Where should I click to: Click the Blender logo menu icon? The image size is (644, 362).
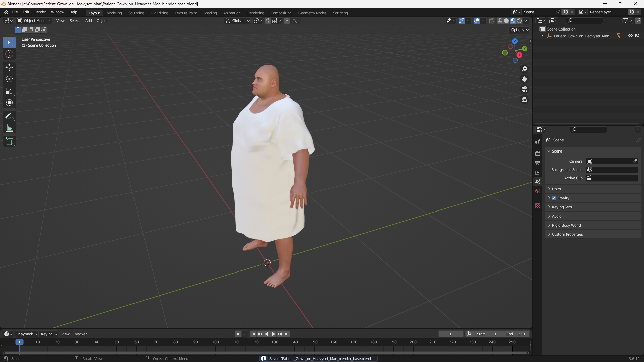click(x=6, y=12)
